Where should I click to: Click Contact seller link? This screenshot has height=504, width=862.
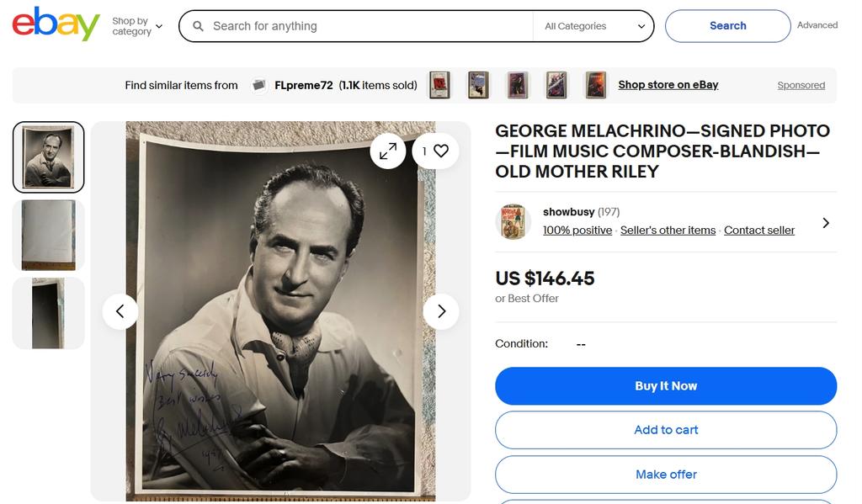(758, 231)
